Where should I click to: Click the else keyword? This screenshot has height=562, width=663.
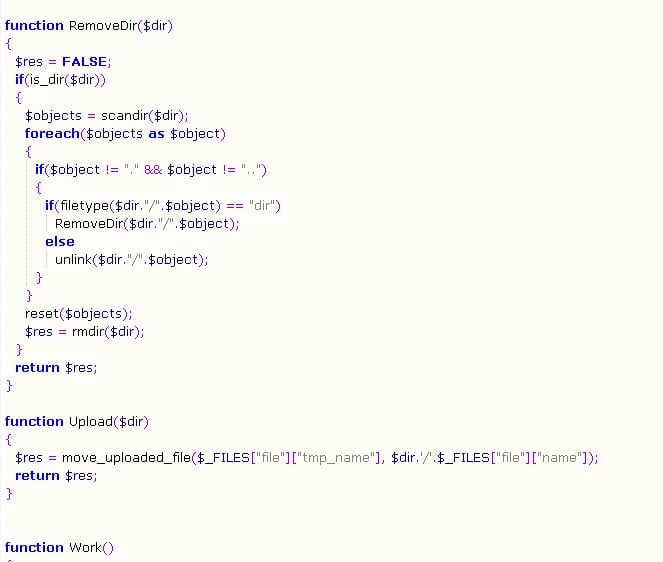(59, 241)
